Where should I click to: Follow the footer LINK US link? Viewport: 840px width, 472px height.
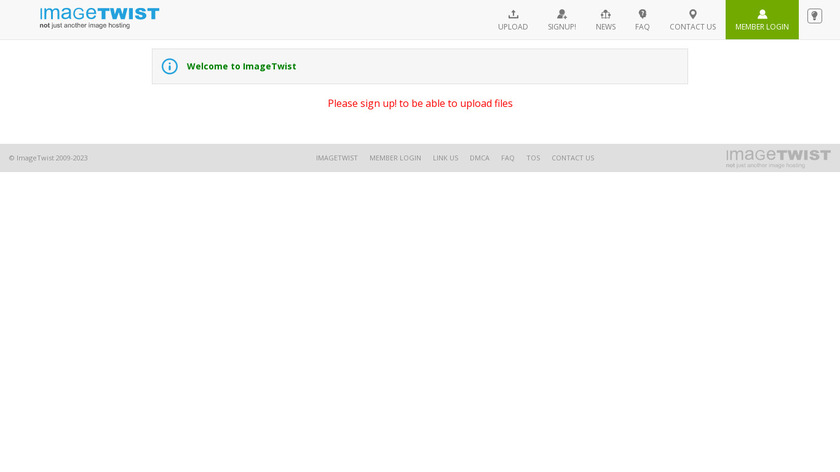(x=445, y=158)
